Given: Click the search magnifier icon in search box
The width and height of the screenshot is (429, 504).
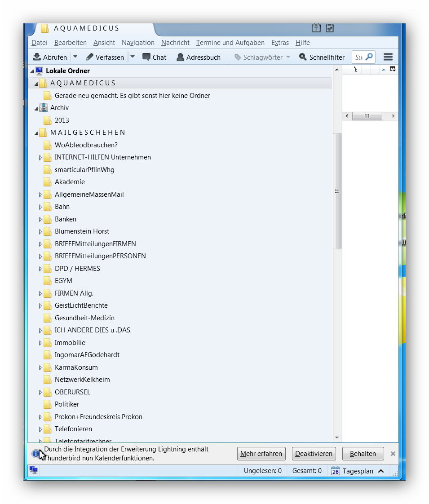Looking at the screenshot, I should [370, 57].
